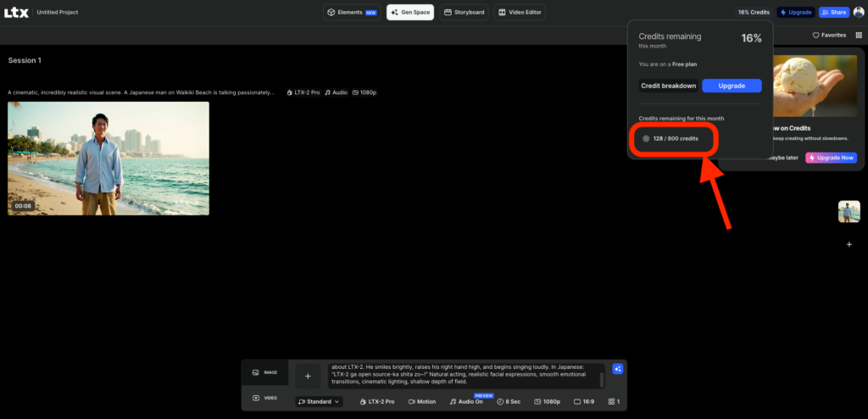Image resolution: width=868 pixels, height=419 pixels.
Task: Toggle the Audio On setting
Action: (466, 401)
